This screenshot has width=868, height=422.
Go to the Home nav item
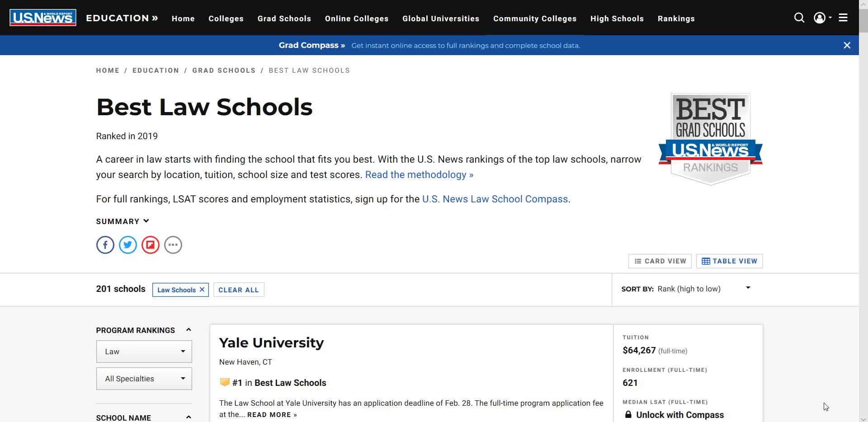tap(183, 19)
